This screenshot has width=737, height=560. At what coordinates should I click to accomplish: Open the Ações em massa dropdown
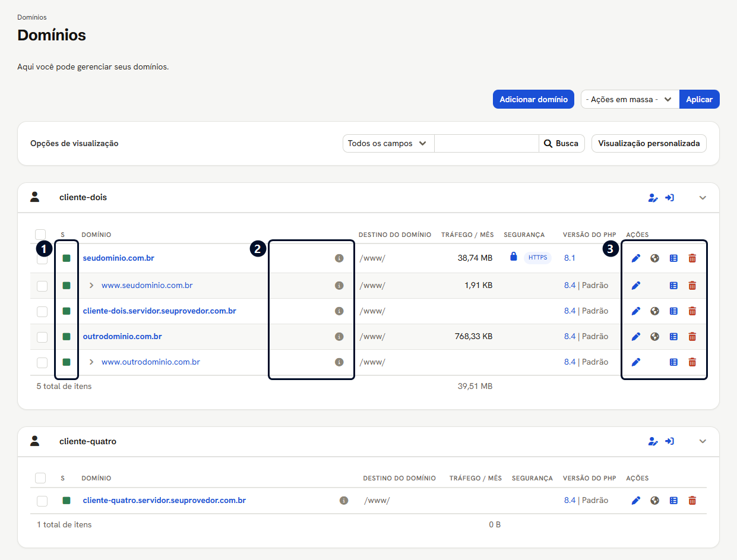(x=630, y=100)
